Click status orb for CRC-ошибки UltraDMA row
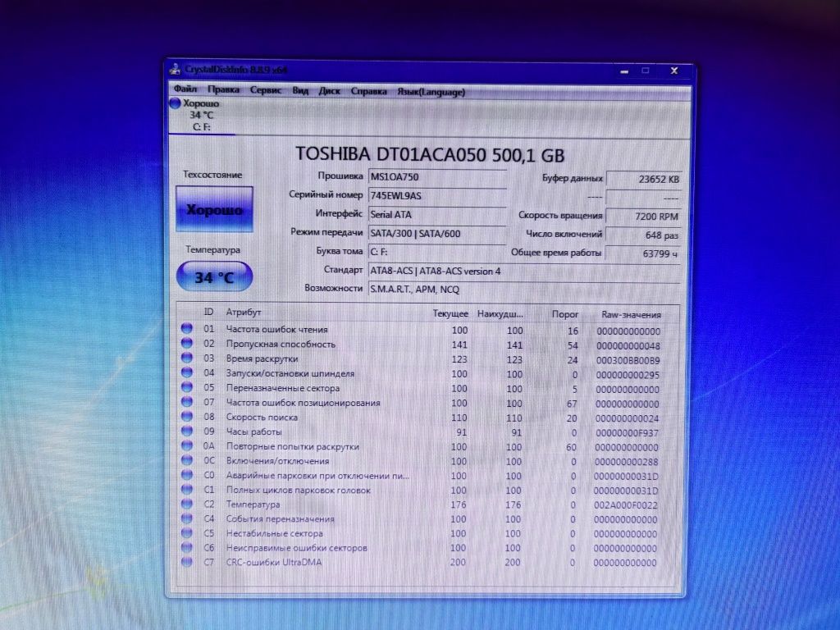Viewport: 840px width, 630px height. [187, 561]
